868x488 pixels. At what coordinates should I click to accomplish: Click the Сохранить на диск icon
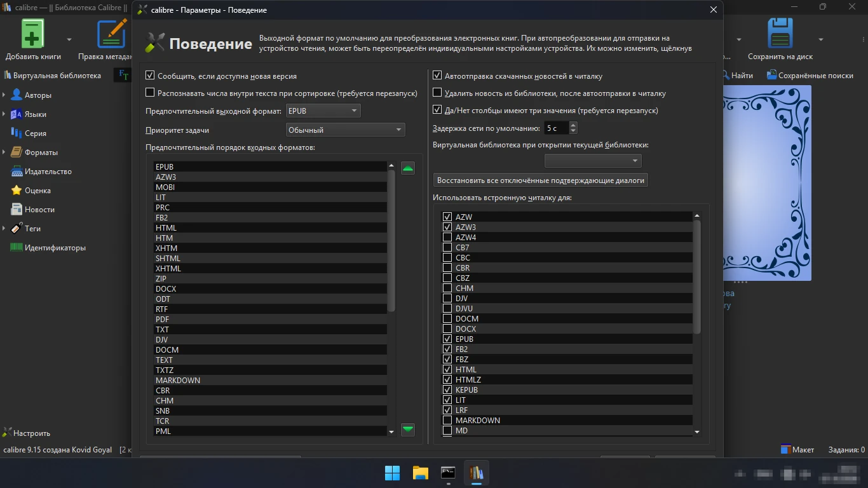(780, 33)
